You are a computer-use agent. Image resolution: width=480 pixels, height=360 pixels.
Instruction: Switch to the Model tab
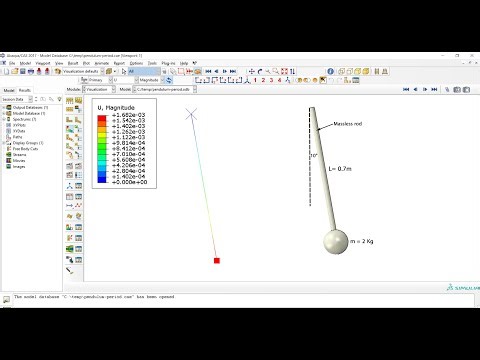coord(9,90)
